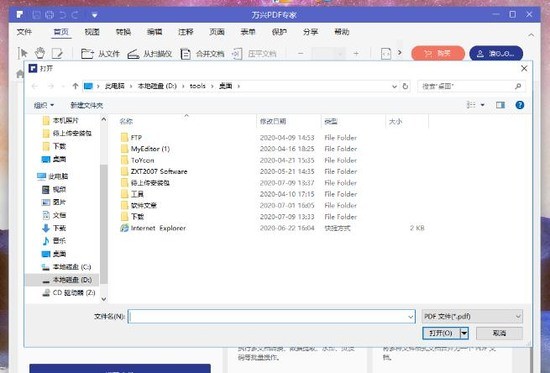This screenshot has height=373, width=550.
Task: Sort by 修改日期 column header
Action: 273,121
